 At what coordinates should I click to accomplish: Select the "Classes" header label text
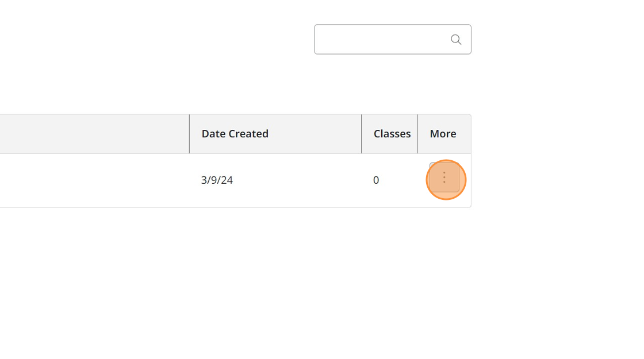click(392, 134)
